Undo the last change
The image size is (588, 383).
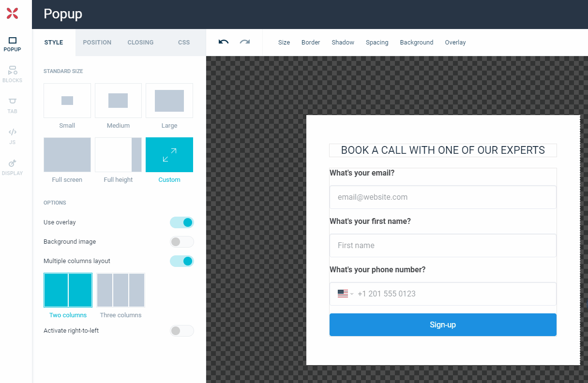224,42
